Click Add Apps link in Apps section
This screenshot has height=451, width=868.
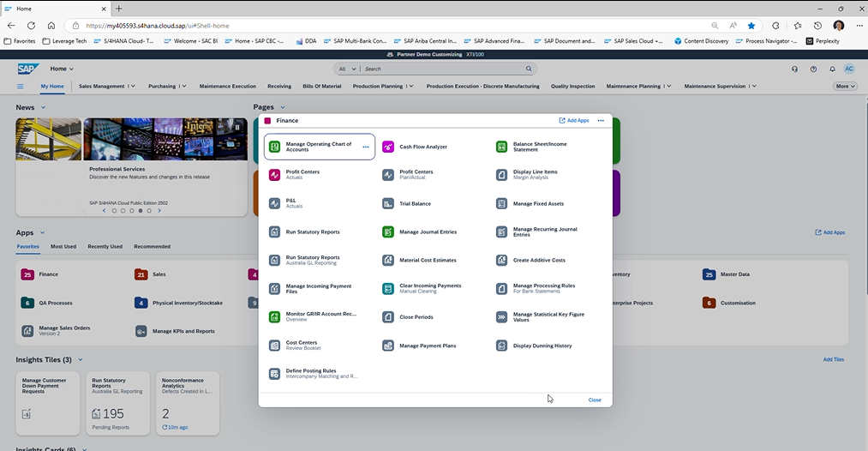click(829, 232)
